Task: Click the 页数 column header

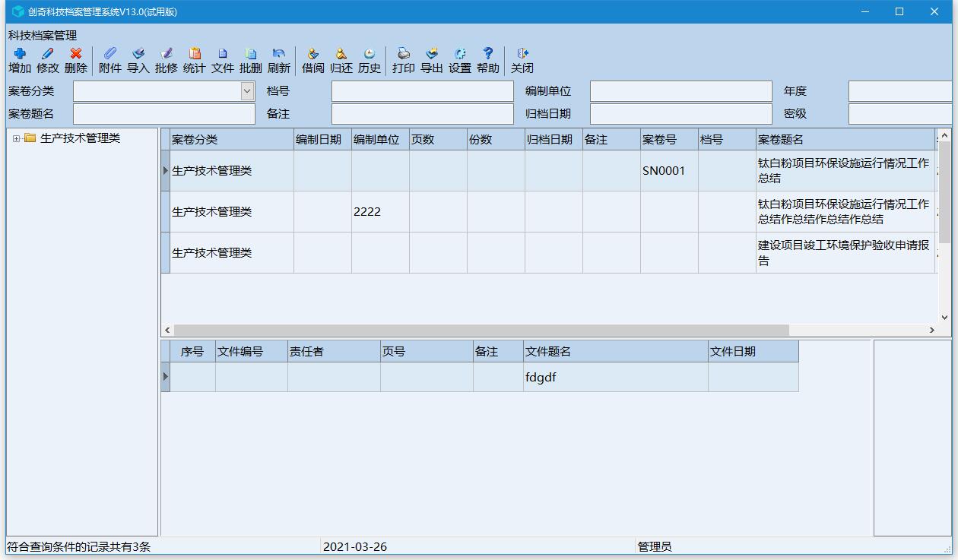Action: 439,140
